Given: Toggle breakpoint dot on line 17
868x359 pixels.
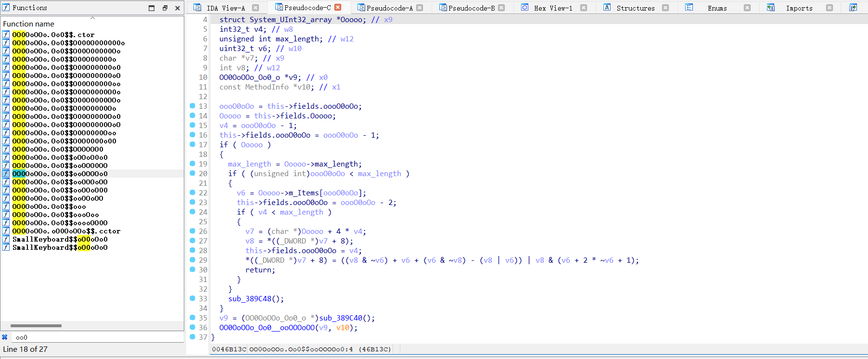Looking at the screenshot, I should click(192, 144).
